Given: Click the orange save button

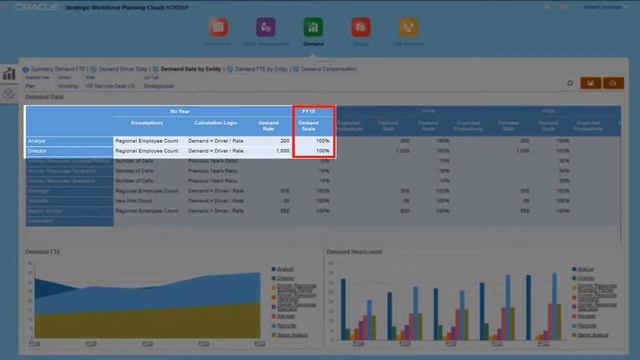Looking at the screenshot, I should 591,83.
